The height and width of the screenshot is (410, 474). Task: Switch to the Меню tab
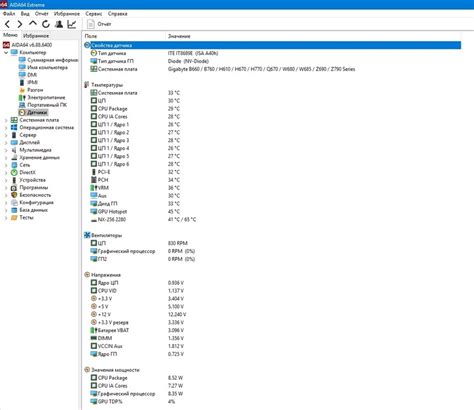pos(10,35)
